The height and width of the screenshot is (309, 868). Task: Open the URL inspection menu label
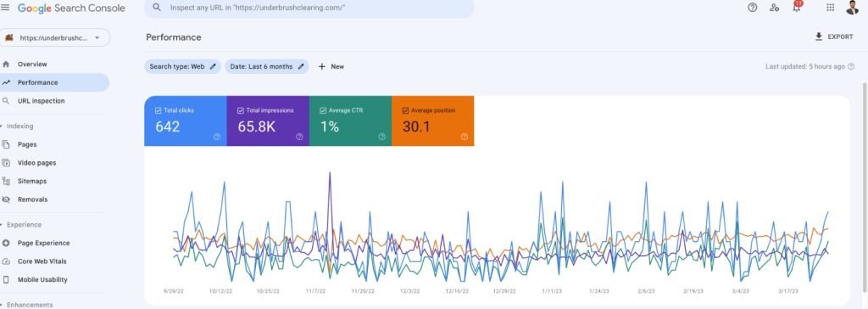pos(41,101)
